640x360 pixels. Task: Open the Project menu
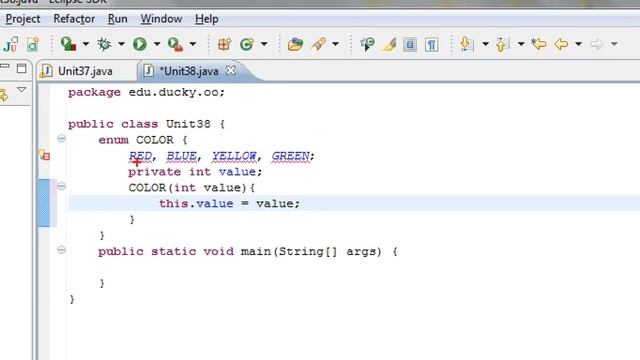click(x=23, y=19)
